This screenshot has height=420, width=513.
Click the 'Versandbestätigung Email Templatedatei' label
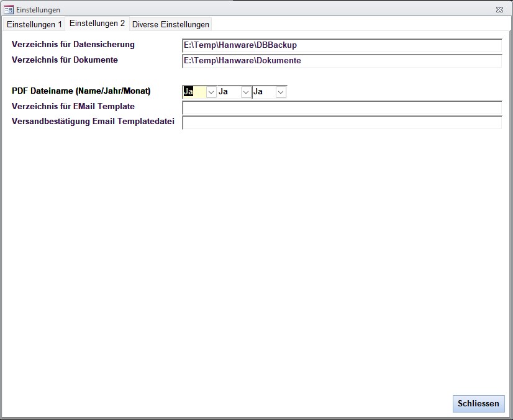[93, 122]
